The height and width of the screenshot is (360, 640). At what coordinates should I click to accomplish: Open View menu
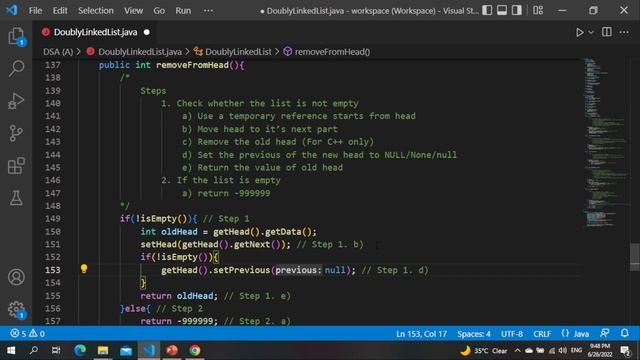coord(133,11)
